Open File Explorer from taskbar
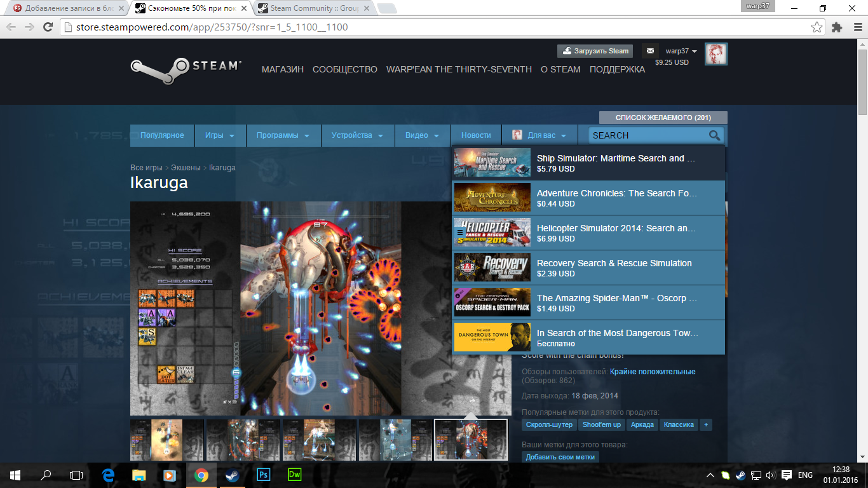Image resolution: width=868 pixels, height=488 pixels. [x=139, y=475]
